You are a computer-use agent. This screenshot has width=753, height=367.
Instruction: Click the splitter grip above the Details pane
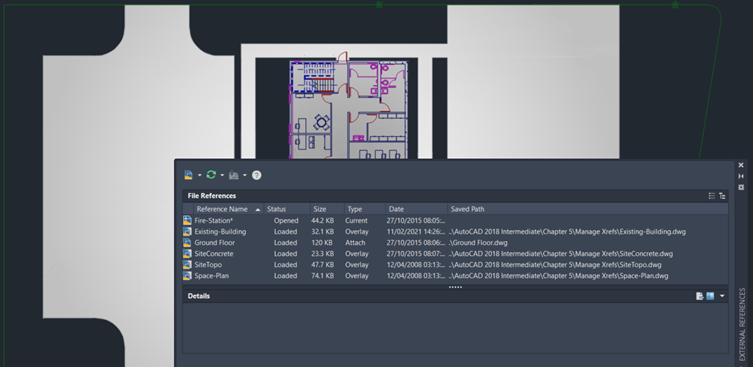pyautogui.click(x=455, y=287)
